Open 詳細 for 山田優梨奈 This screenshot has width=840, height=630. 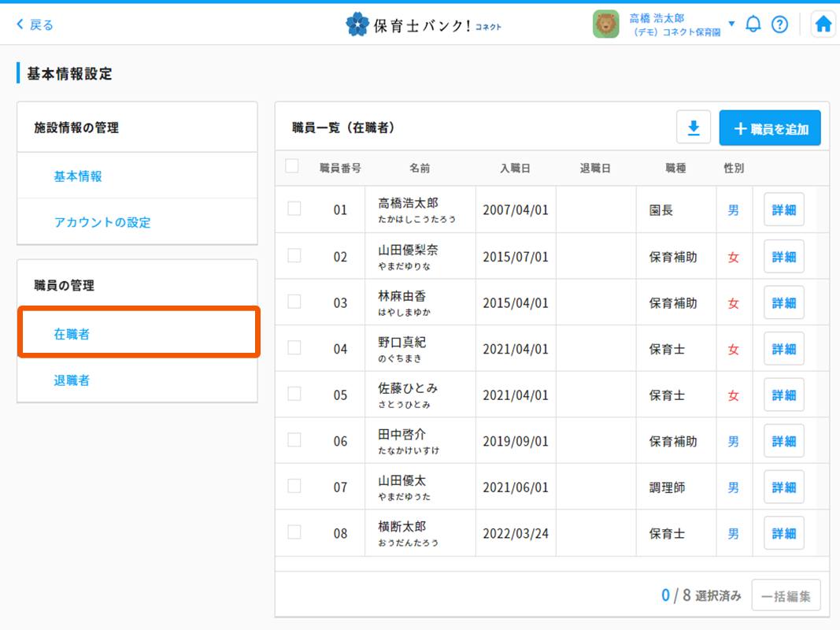(783, 257)
